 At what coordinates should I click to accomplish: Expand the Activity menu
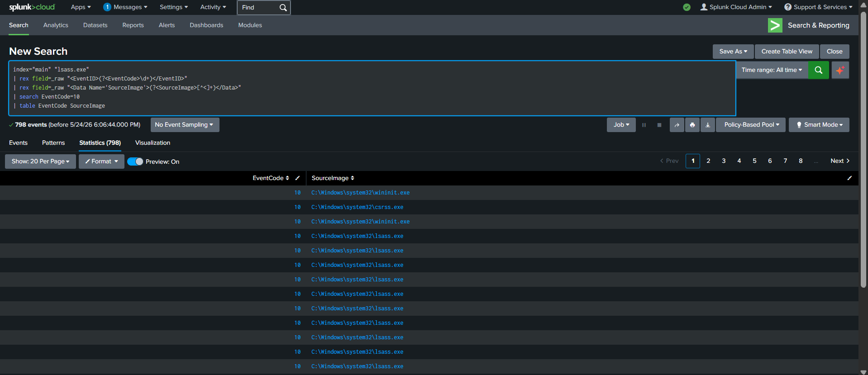[x=213, y=7]
